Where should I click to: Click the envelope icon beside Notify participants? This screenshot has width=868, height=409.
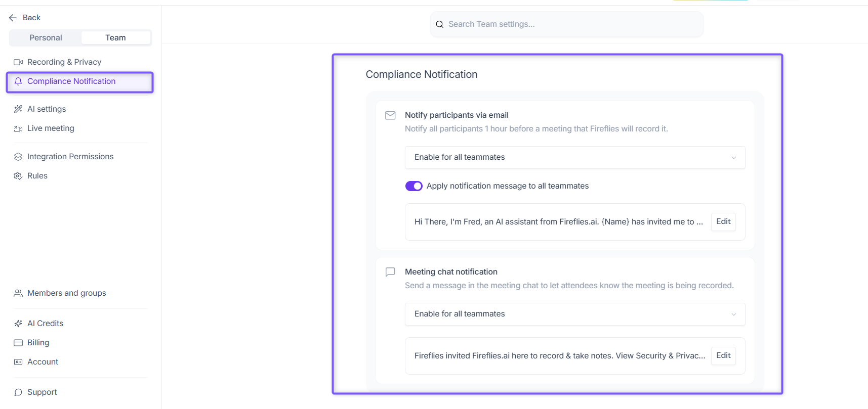pos(390,115)
